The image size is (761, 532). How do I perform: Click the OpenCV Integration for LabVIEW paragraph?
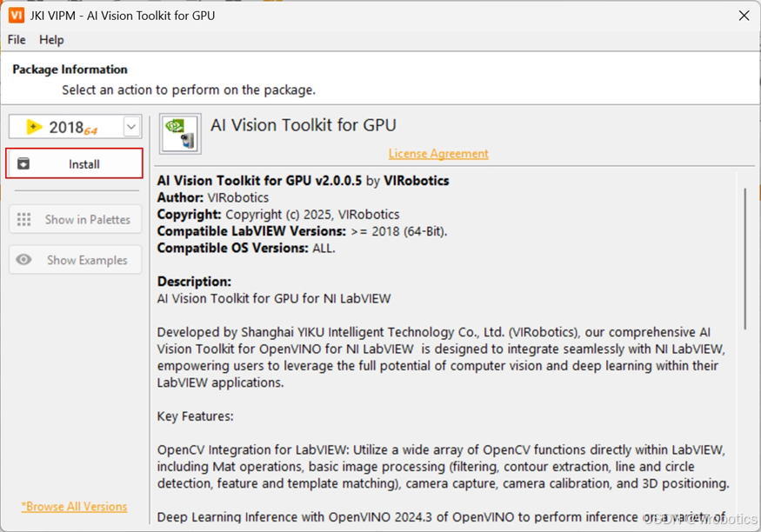[x=443, y=467]
